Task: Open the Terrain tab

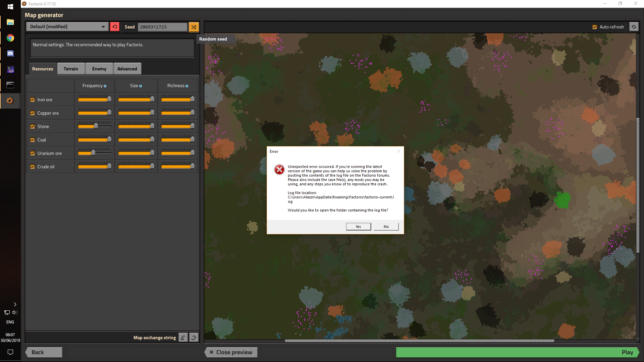Action: point(71,69)
